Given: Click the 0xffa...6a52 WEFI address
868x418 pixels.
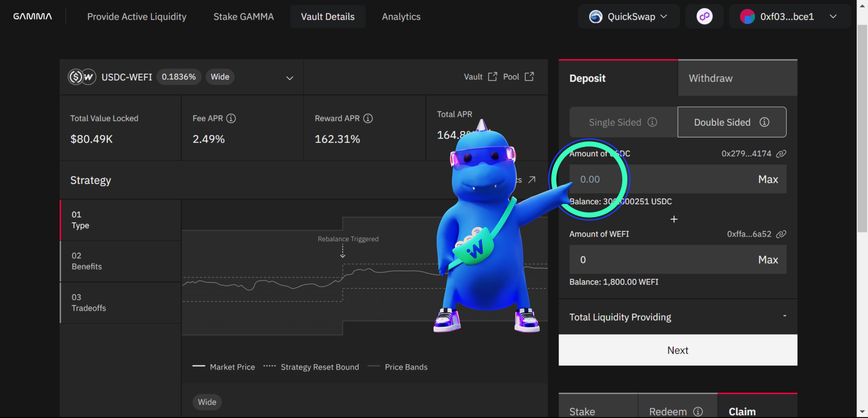Looking at the screenshot, I should pos(749,234).
